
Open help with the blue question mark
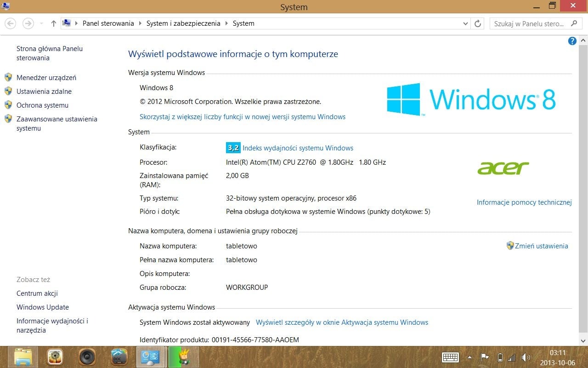pyautogui.click(x=572, y=41)
